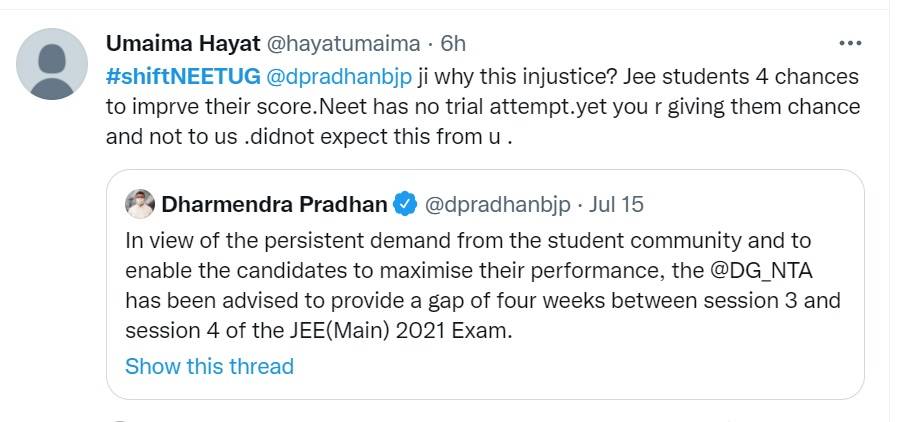Open the tweet via the 6h timestamp
905x422 pixels.
coord(453,44)
